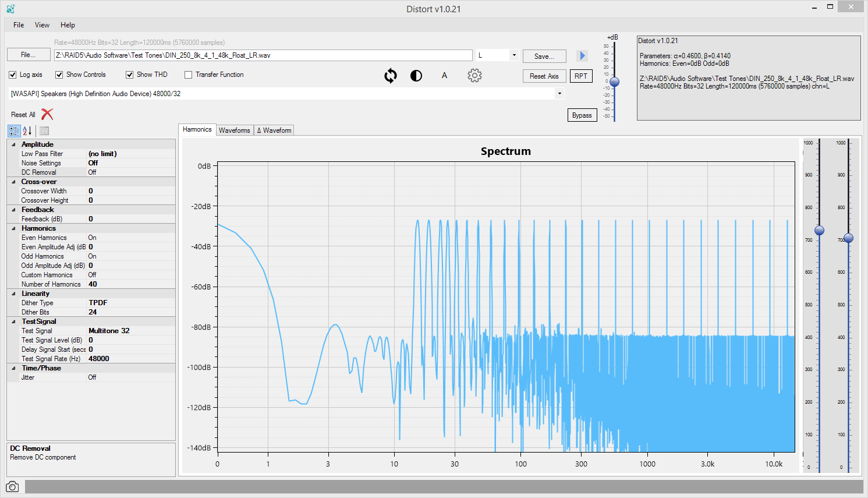This screenshot has height=498, width=868.
Task: Click the Bypass button
Action: click(x=582, y=115)
